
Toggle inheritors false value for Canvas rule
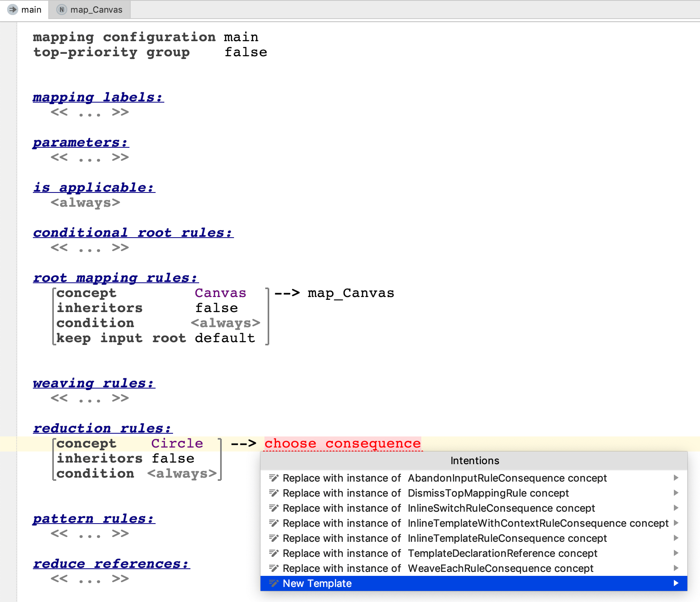click(x=216, y=308)
